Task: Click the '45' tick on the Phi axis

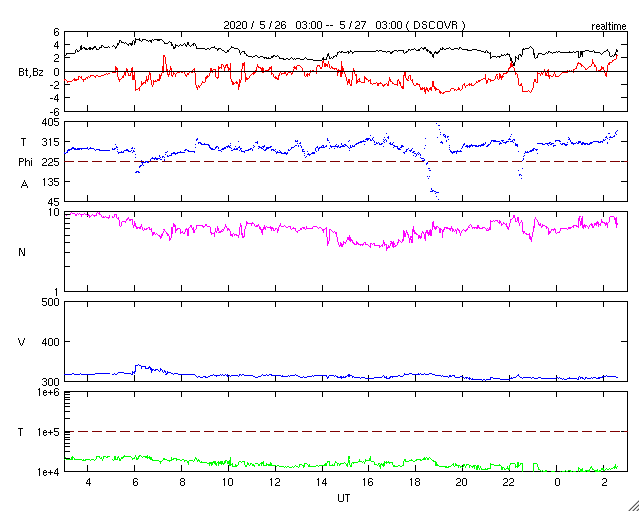Action: click(53, 202)
